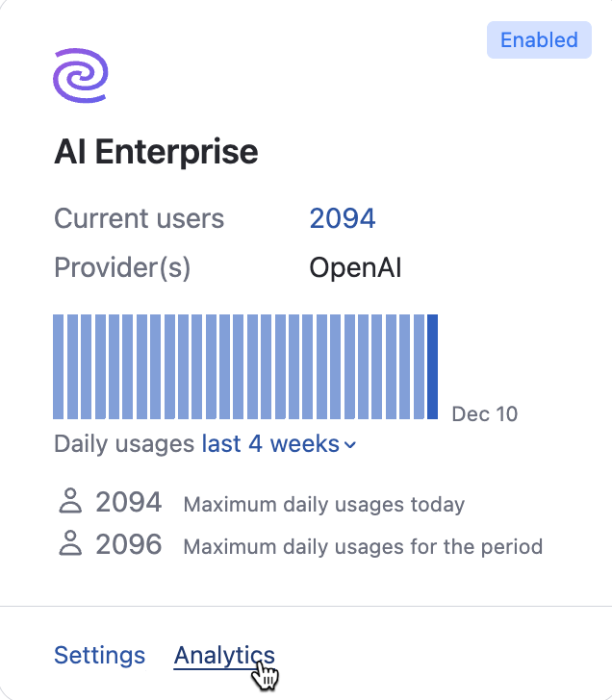Click the AI Enterprise card title
The width and height of the screenshot is (612, 700).
pyautogui.click(x=156, y=152)
